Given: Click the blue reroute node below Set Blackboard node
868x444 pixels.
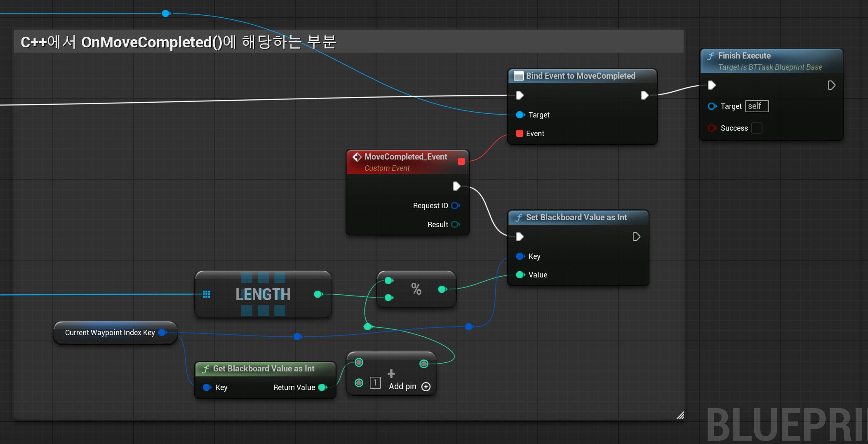Looking at the screenshot, I should point(469,327).
